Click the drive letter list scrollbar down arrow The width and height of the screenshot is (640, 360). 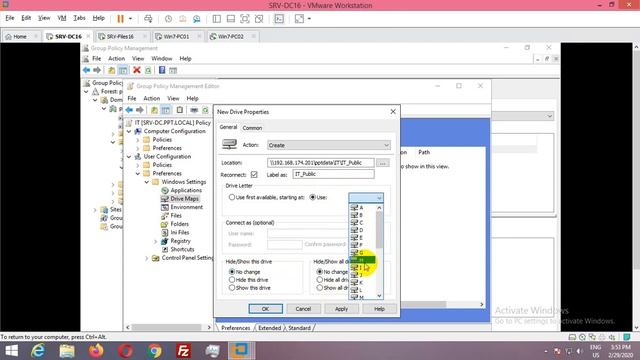pyautogui.click(x=379, y=296)
